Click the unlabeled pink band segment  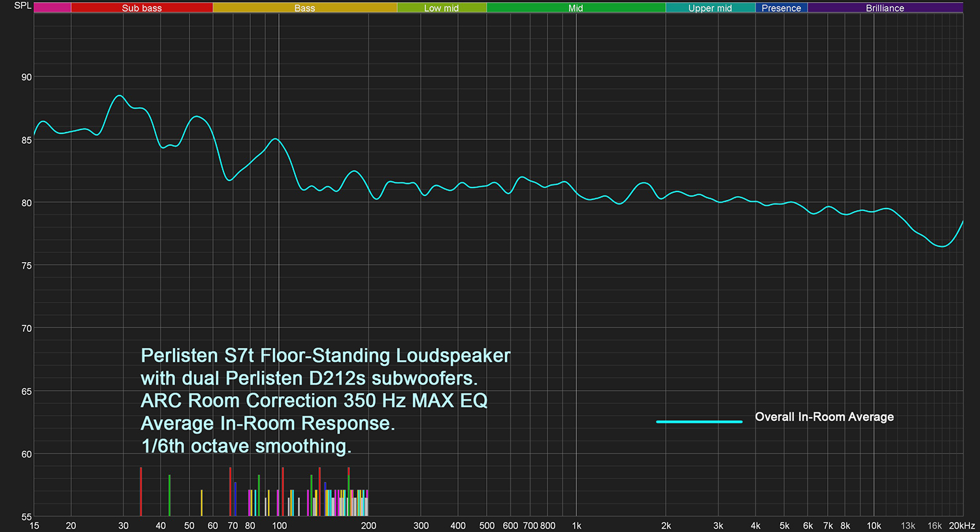click(52, 8)
